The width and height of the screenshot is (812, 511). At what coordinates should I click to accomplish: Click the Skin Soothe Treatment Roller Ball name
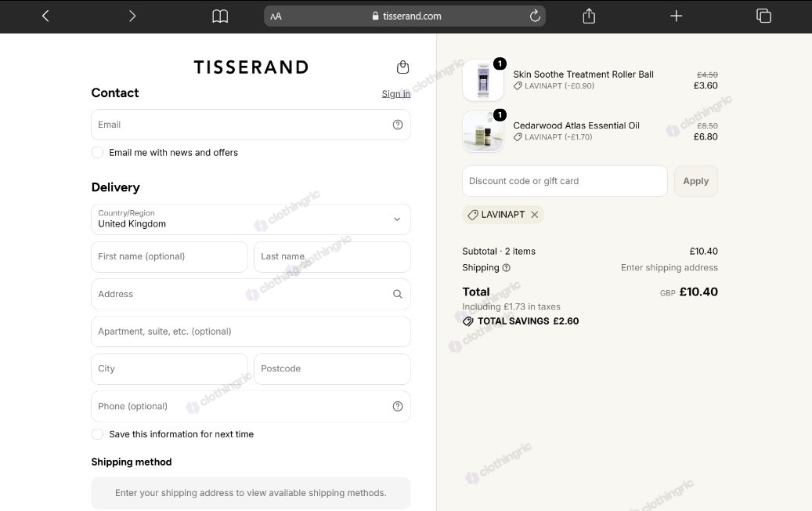[583, 74]
